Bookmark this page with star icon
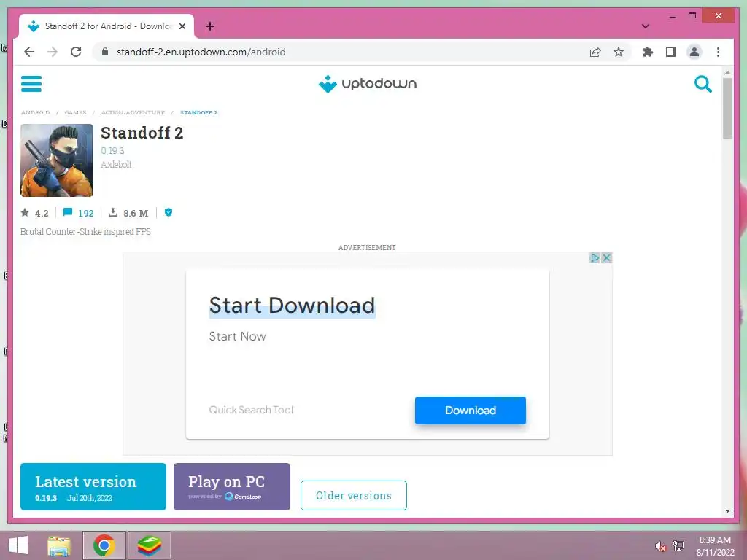747x560 pixels. click(619, 52)
